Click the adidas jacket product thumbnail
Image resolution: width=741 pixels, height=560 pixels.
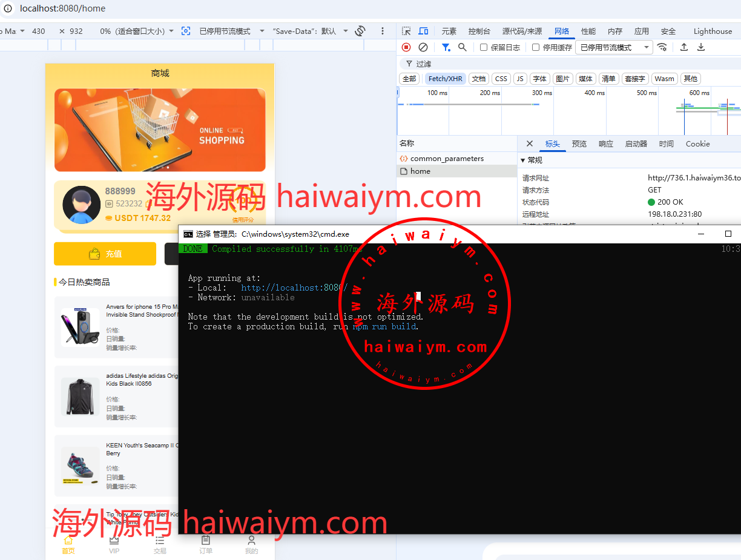[80, 397]
